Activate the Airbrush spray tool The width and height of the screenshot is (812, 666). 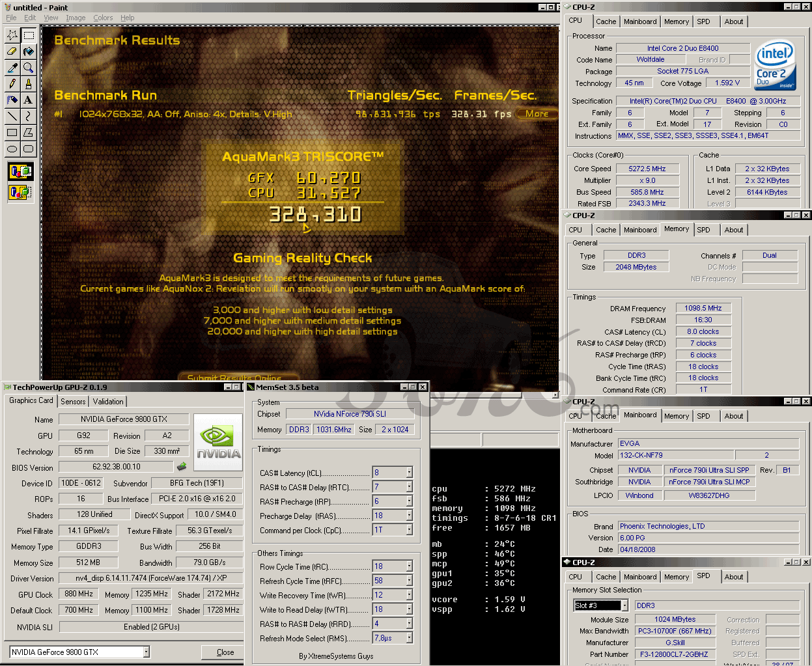pos(12,100)
